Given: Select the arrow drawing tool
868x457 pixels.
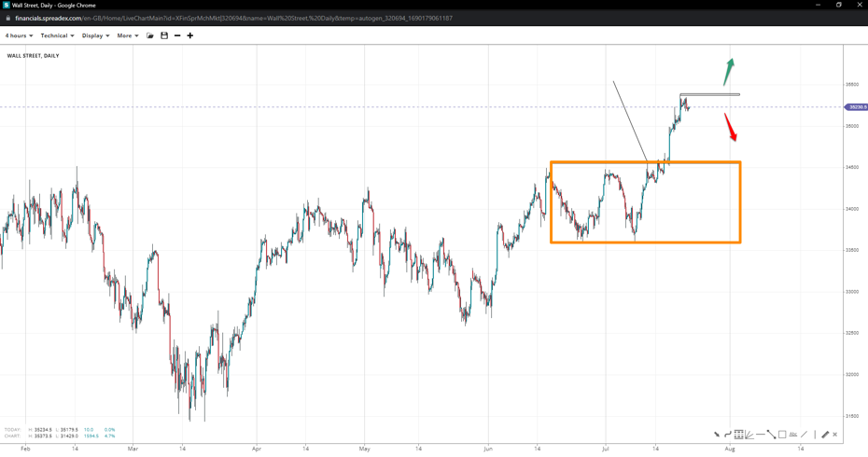Looking at the screenshot, I should 717,435.
